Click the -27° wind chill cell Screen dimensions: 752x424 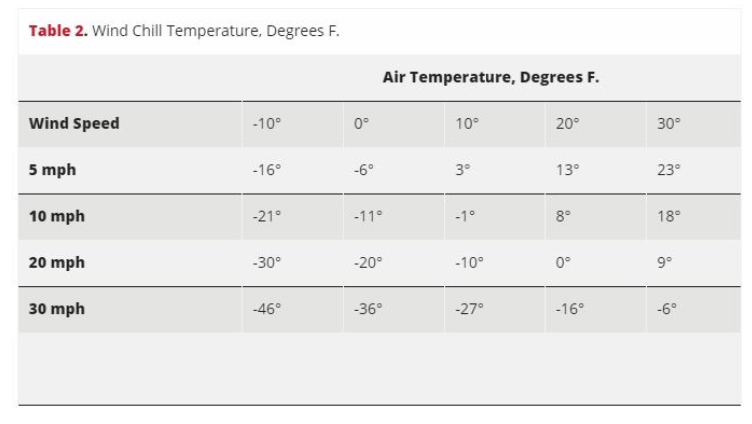click(x=469, y=309)
